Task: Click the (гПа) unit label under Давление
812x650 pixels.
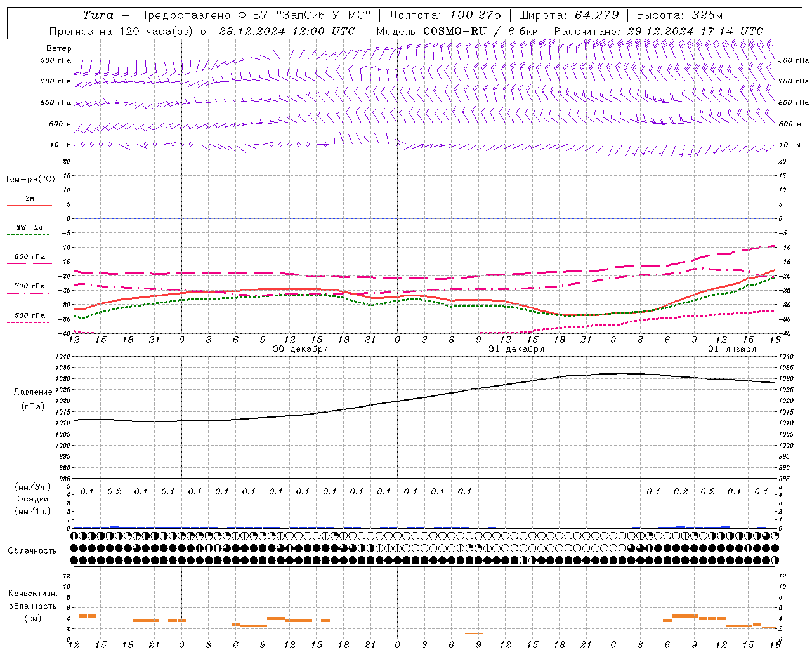Action: point(33,406)
